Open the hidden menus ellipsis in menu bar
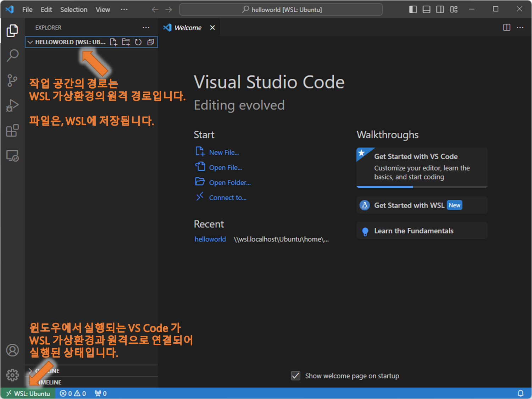The height and width of the screenshot is (399, 532). (124, 10)
